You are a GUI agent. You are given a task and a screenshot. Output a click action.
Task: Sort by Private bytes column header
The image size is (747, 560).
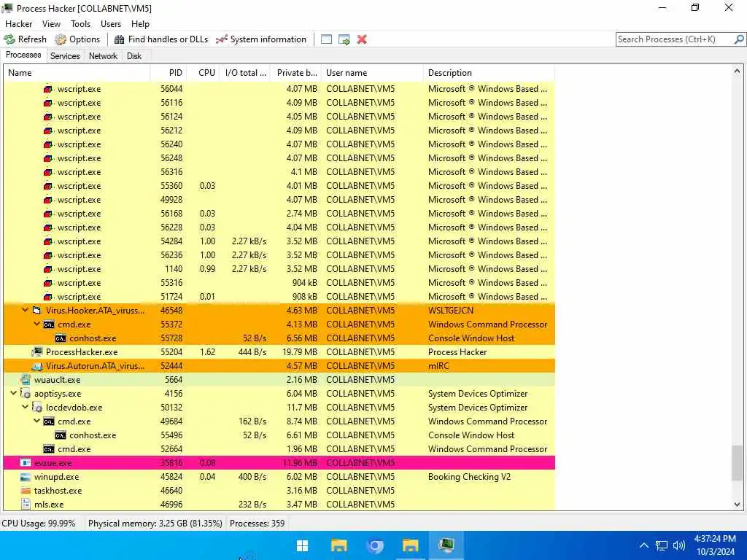[296, 73]
